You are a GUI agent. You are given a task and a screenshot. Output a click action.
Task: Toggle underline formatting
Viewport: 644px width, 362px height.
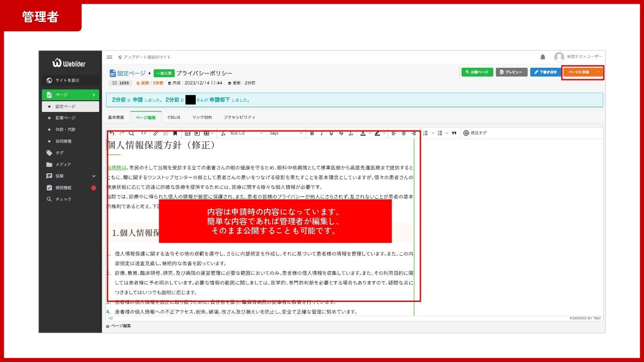click(x=331, y=133)
